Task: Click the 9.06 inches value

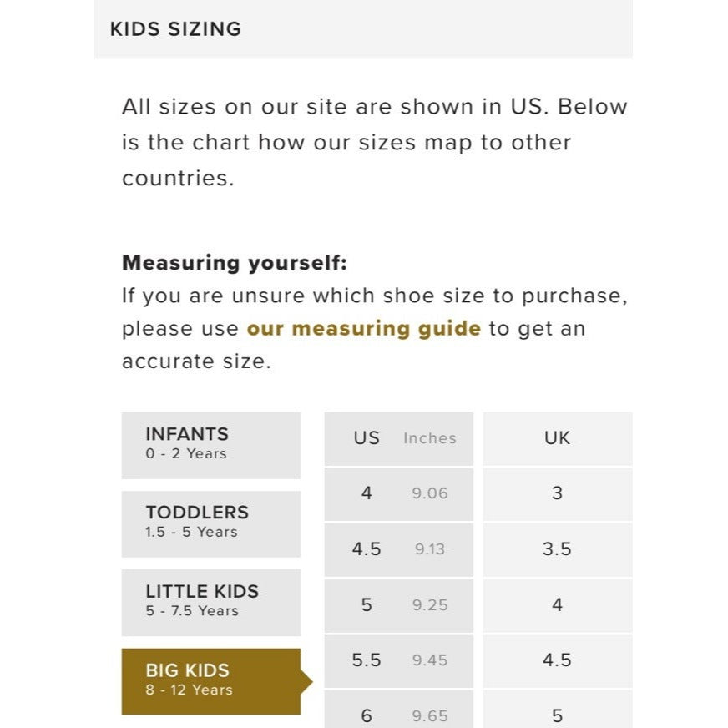Action: tap(430, 493)
